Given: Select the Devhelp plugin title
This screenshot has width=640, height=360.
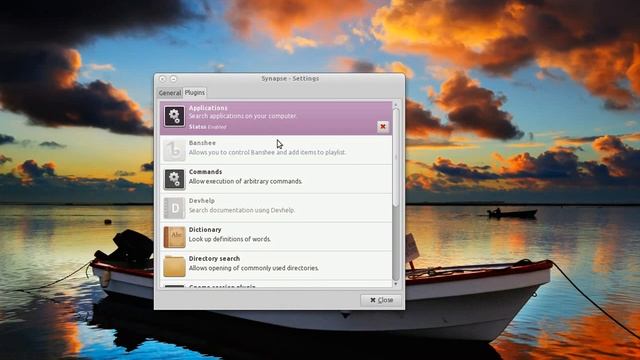Looking at the screenshot, I should coord(202,201).
